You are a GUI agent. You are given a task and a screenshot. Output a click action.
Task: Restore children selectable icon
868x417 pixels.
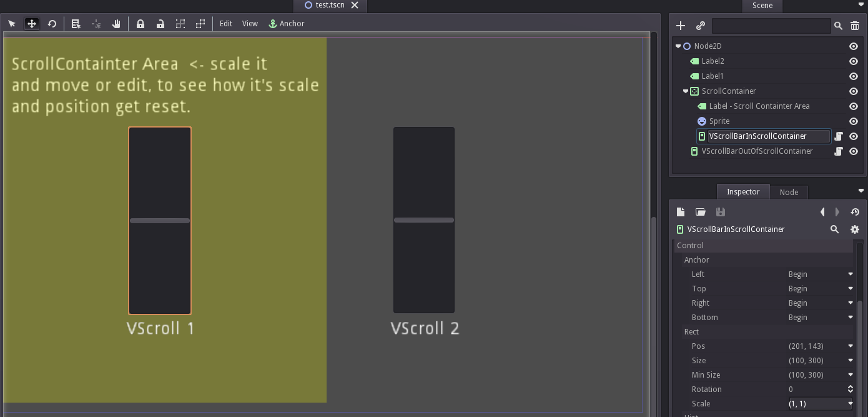tap(200, 24)
